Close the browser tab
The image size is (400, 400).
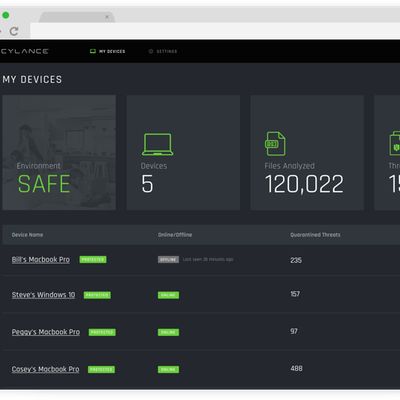107,17
